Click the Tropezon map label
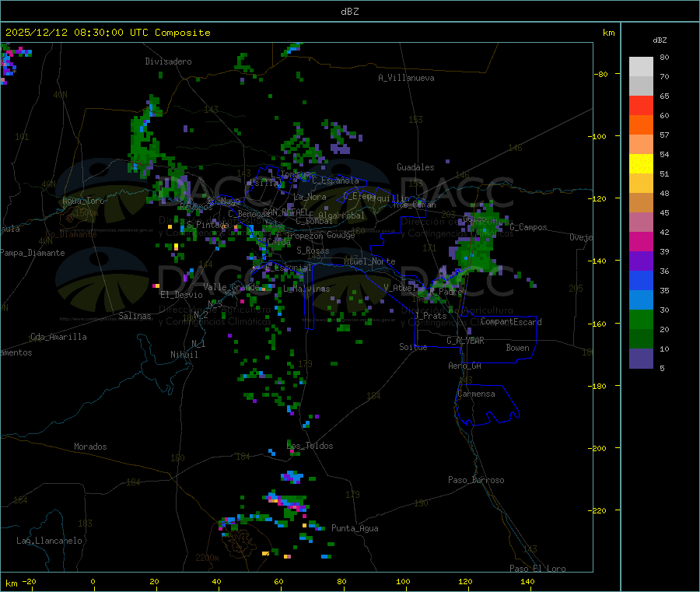700x592 pixels. click(304, 236)
